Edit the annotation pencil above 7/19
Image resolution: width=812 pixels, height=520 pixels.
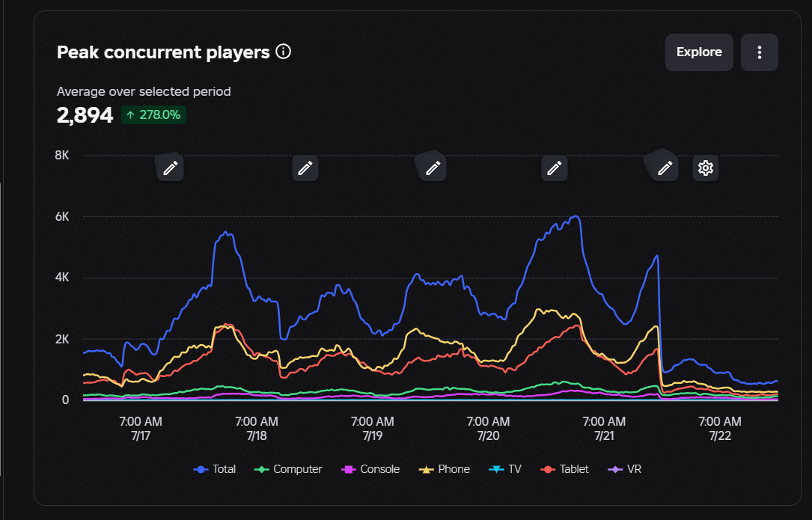point(433,168)
